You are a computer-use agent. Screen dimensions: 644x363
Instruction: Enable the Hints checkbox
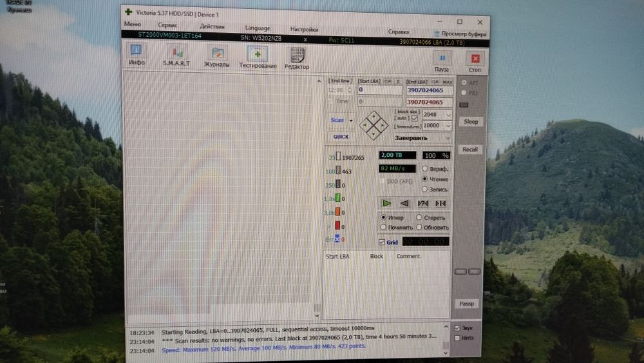coord(457,338)
